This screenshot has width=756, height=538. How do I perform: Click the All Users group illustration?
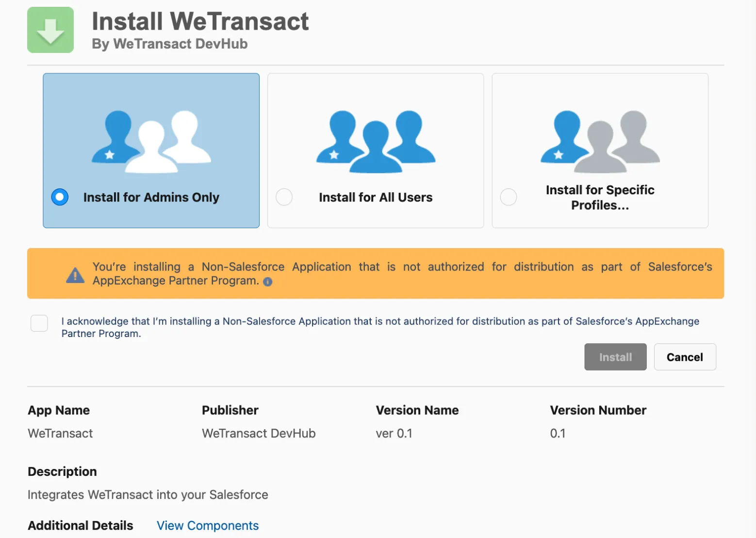click(376, 142)
